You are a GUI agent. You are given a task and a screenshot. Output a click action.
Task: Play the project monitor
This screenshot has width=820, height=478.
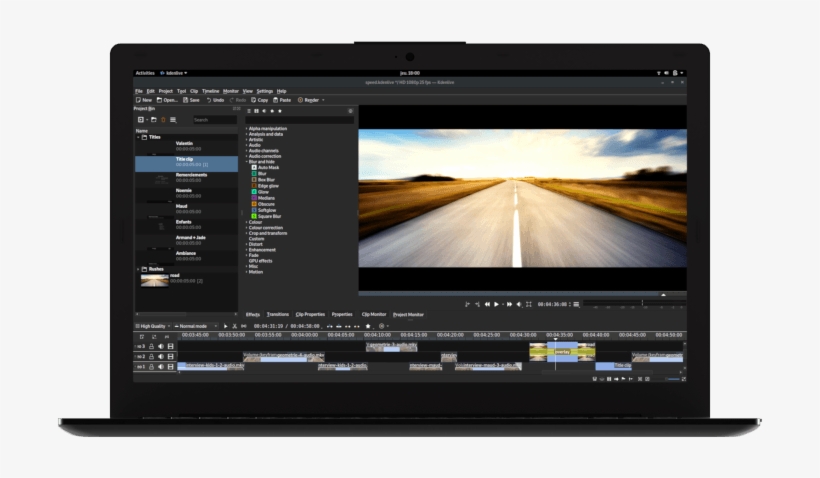[496, 304]
